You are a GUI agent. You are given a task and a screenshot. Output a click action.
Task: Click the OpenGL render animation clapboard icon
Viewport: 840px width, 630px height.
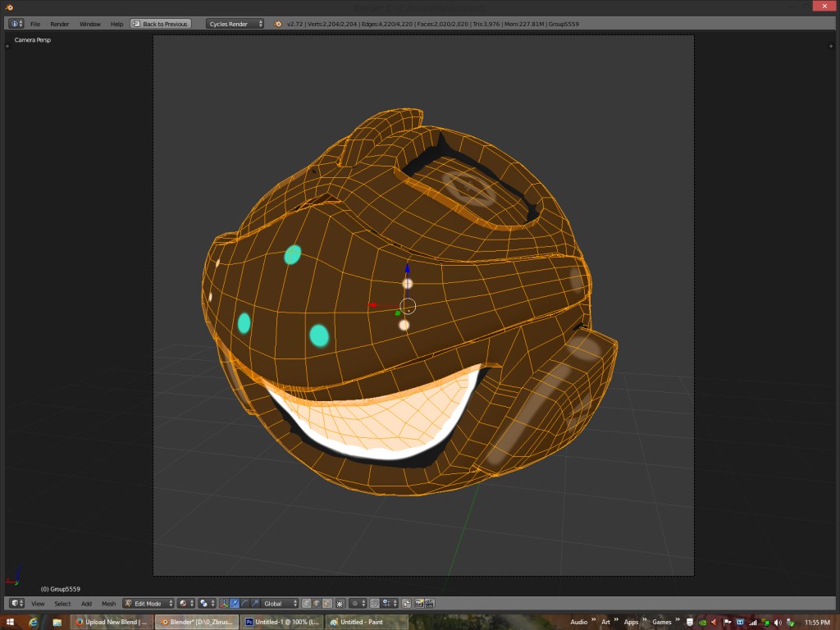click(430, 603)
